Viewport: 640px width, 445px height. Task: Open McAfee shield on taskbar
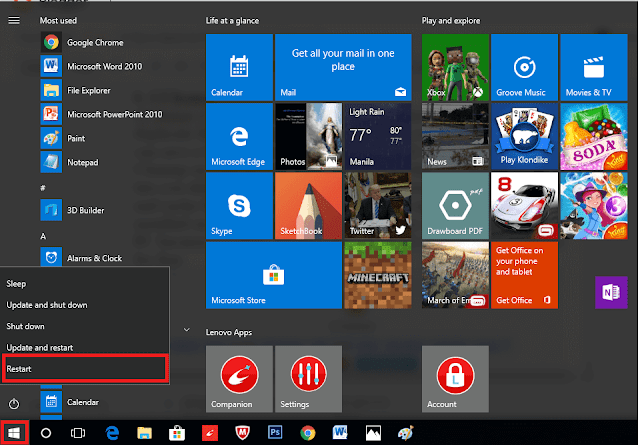point(242,433)
